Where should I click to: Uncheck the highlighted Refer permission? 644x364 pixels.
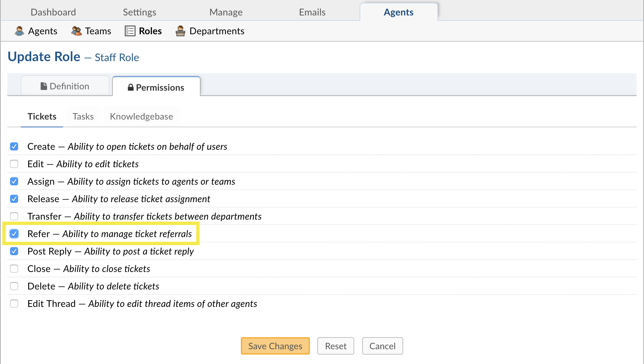point(14,234)
